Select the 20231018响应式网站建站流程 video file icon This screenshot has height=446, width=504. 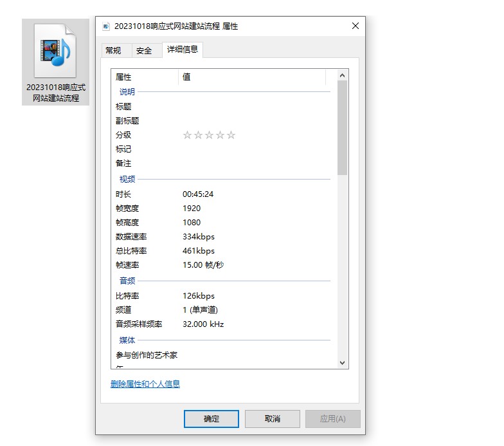(55, 51)
